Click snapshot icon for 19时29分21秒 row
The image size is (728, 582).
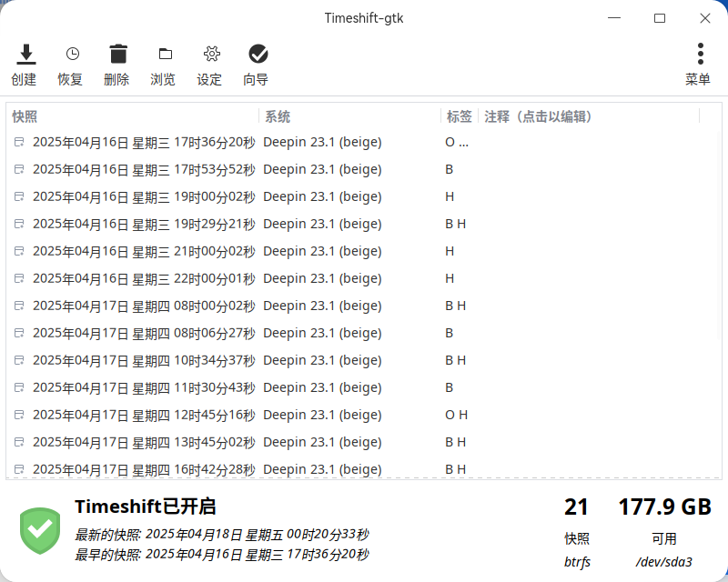click(19, 224)
